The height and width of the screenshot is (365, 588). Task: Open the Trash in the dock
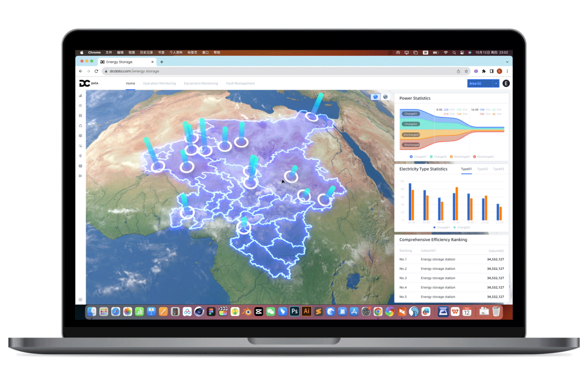click(496, 312)
